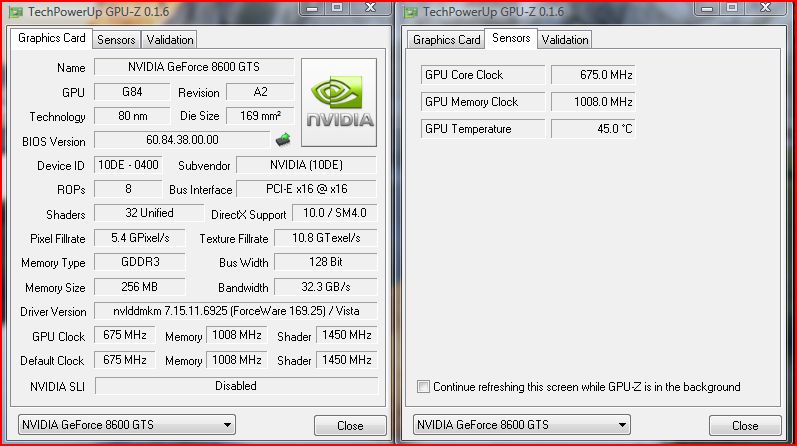797x446 pixels.
Task: Switch to Graphics Card tab in right window
Action: tap(446, 40)
